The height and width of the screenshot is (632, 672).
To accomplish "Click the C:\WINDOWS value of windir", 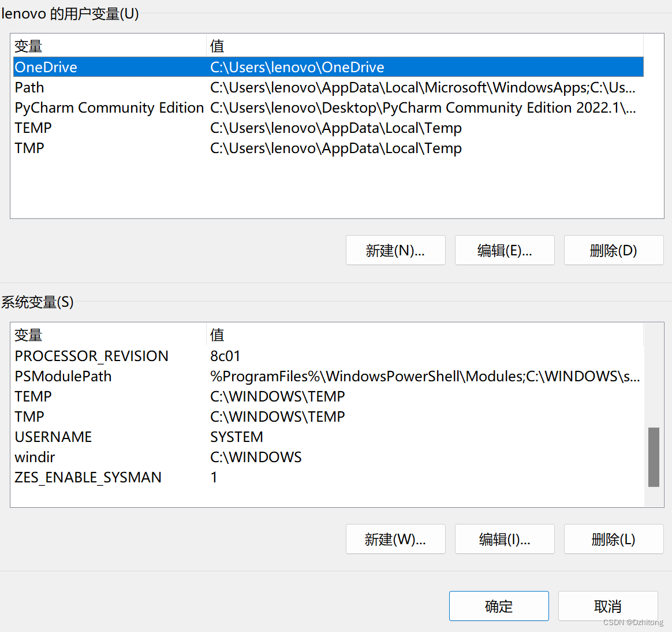I will tap(256, 457).
